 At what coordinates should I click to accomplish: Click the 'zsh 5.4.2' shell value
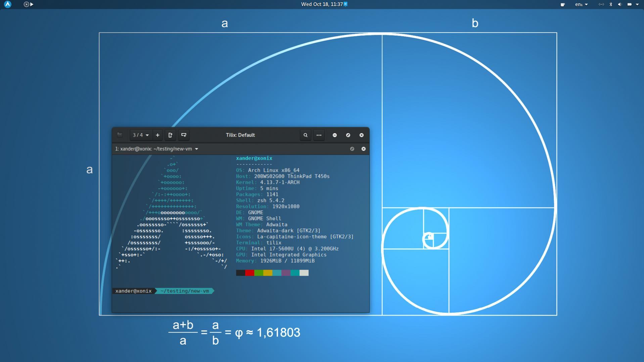pyautogui.click(x=271, y=200)
